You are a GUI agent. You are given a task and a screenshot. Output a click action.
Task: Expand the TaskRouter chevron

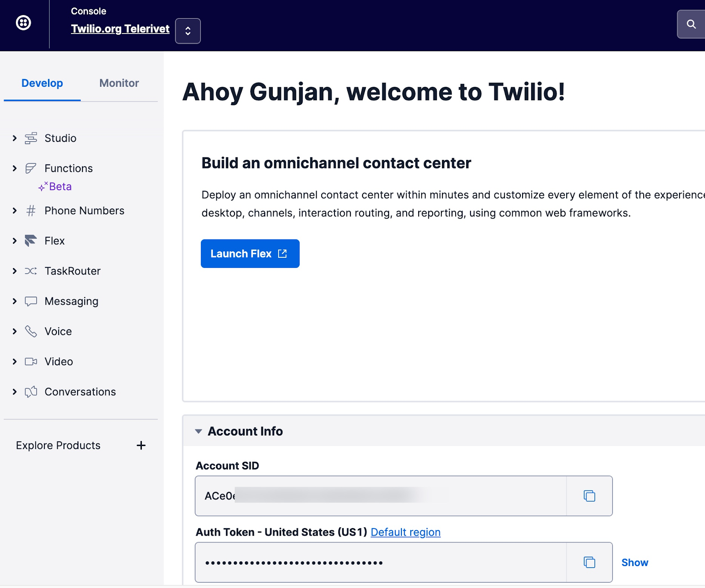(x=15, y=271)
